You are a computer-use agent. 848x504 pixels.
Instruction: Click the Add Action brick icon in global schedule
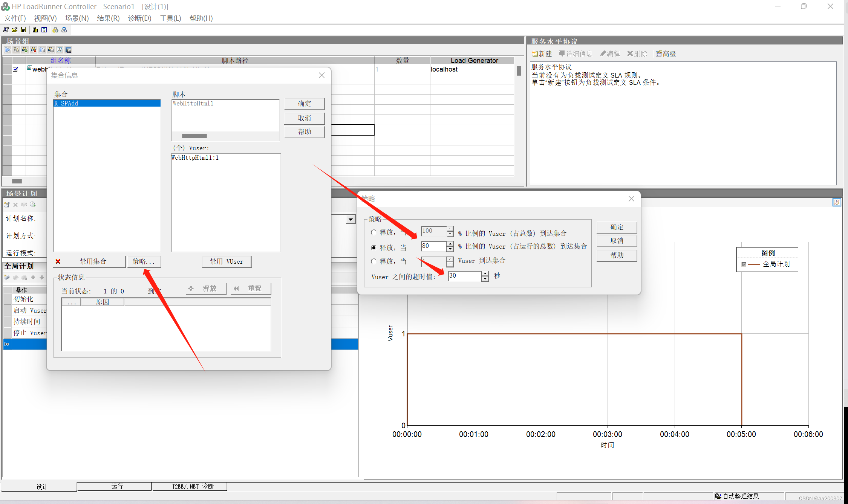click(x=7, y=278)
